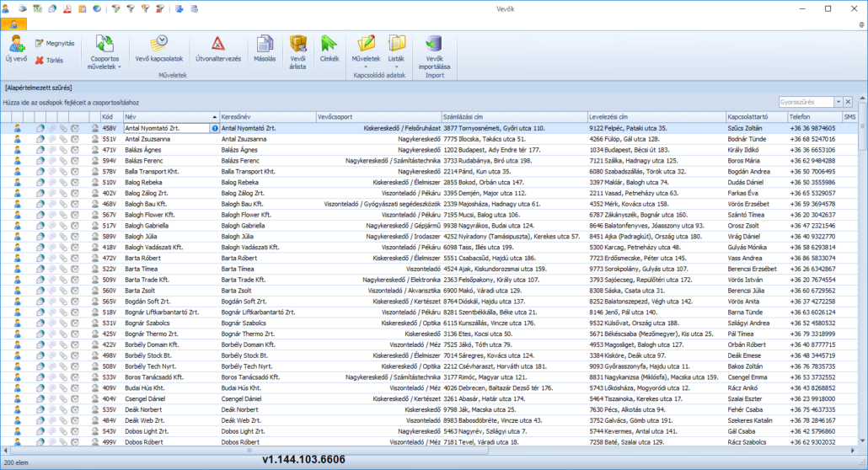
Task: Click chat bubble icon in Balog Rebeka row
Action: [x=52, y=182]
